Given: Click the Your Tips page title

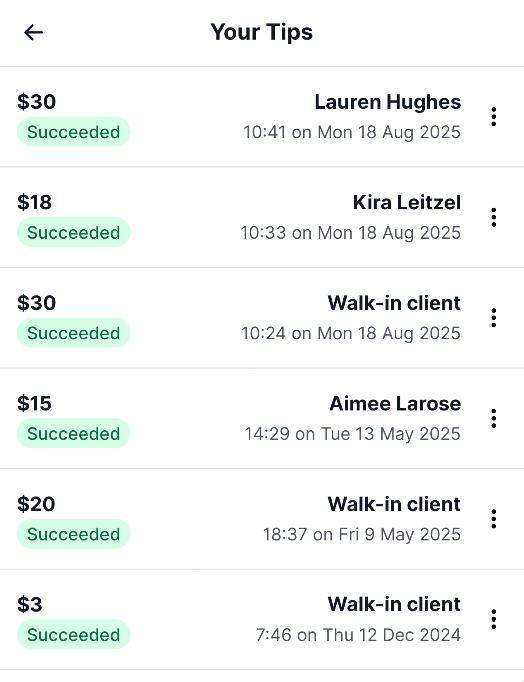Looking at the screenshot, I should click(x=262, y=32).
